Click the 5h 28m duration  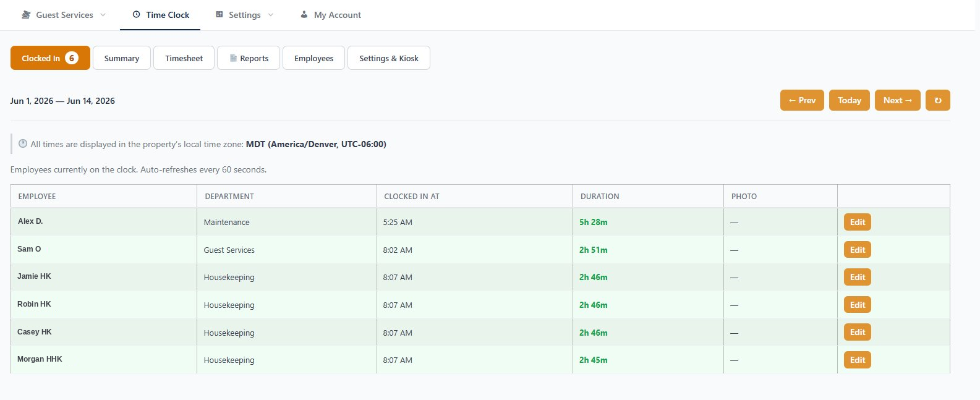click(x=594, y=222)
